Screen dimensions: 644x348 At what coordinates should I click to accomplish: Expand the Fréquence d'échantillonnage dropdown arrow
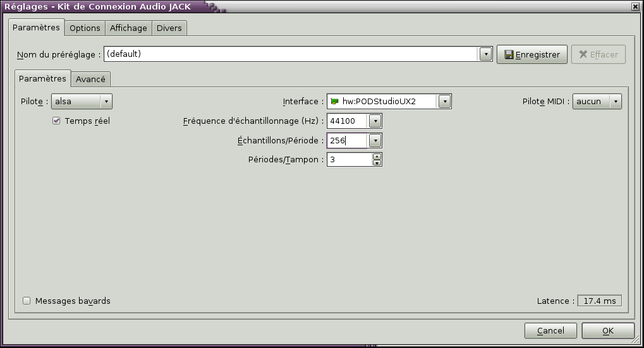coord(375,121)
